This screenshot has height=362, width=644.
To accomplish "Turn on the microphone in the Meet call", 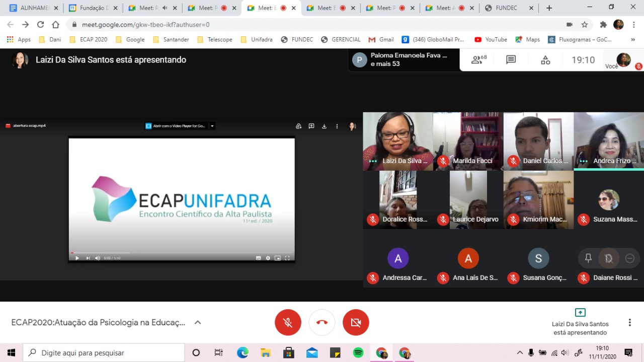I will (x=288, y=322).
